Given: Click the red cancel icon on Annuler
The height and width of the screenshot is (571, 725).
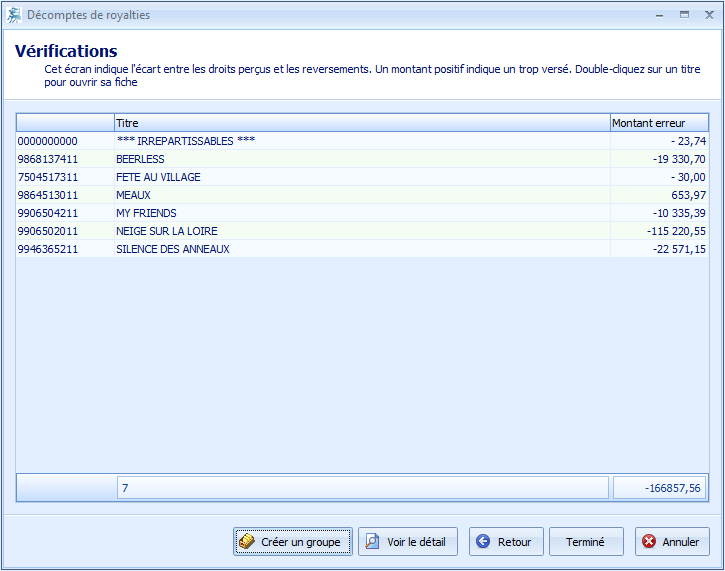Looking at the screenshot, I should [x=649, y=542].
